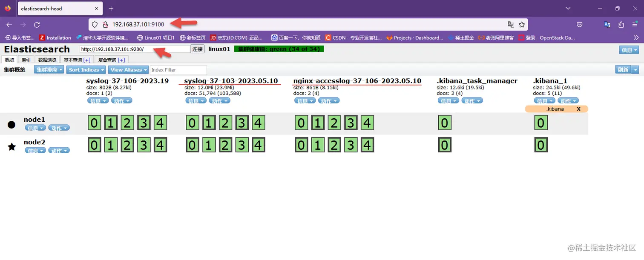Open 信息 dropdown for nginx-accesslog-37-106-2023.05.10
The width and height of the screenshot is (644, 260).
click(305, 101)
